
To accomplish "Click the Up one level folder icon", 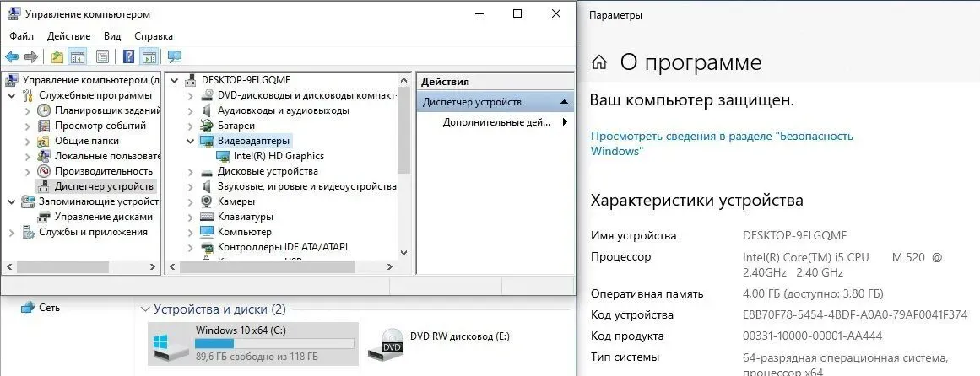I will pyautogui.click(x=57, y=57).
